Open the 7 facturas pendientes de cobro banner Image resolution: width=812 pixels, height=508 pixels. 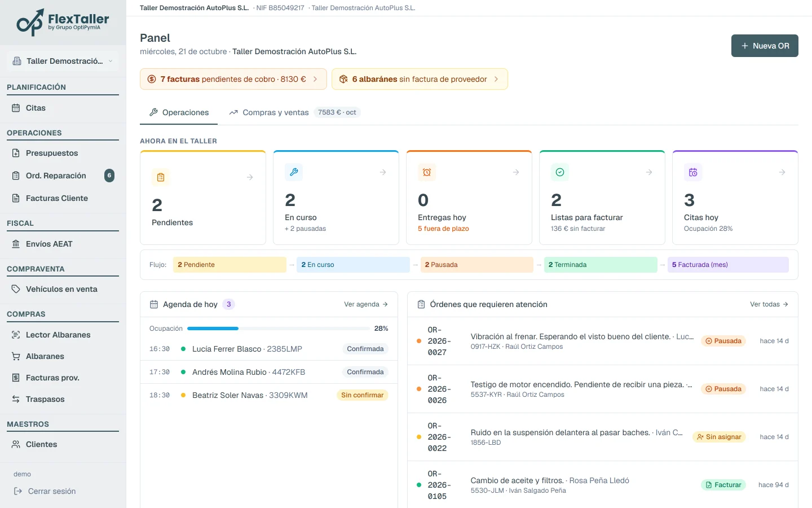233,79
